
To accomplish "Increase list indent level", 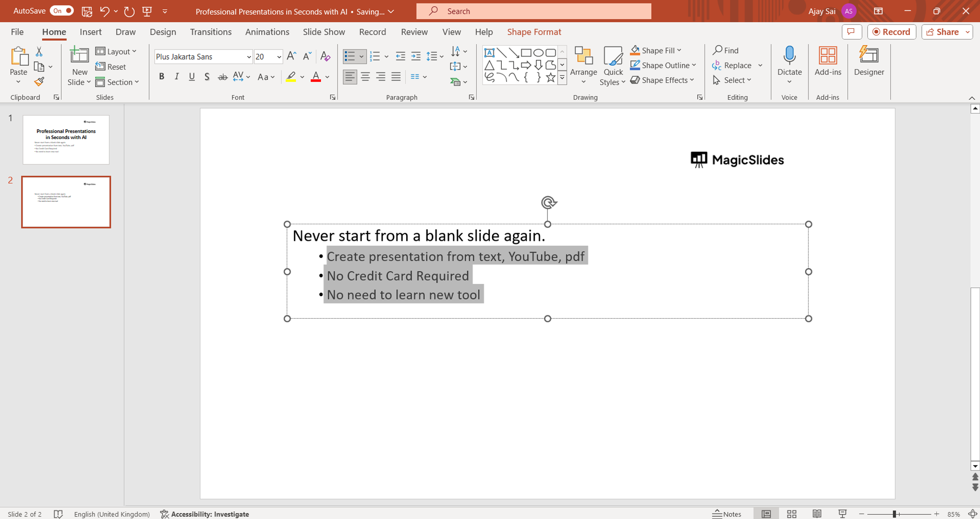I will tap(416, 56).
